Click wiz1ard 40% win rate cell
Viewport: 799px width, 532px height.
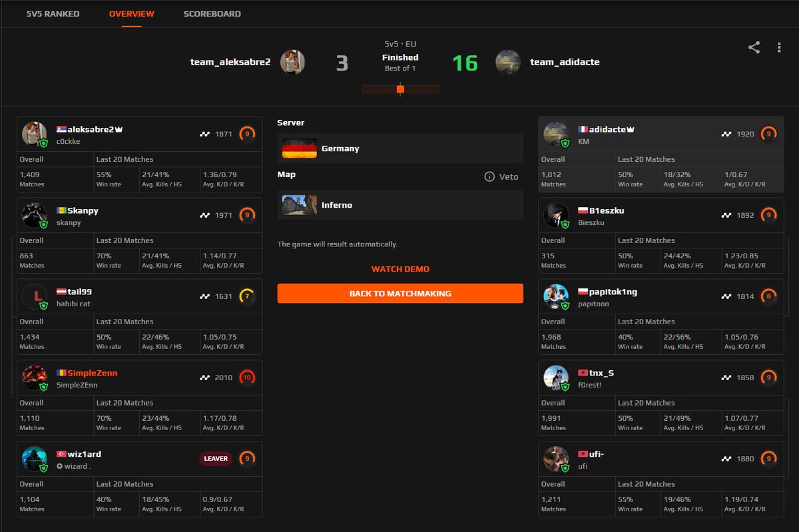coord(116,503)
